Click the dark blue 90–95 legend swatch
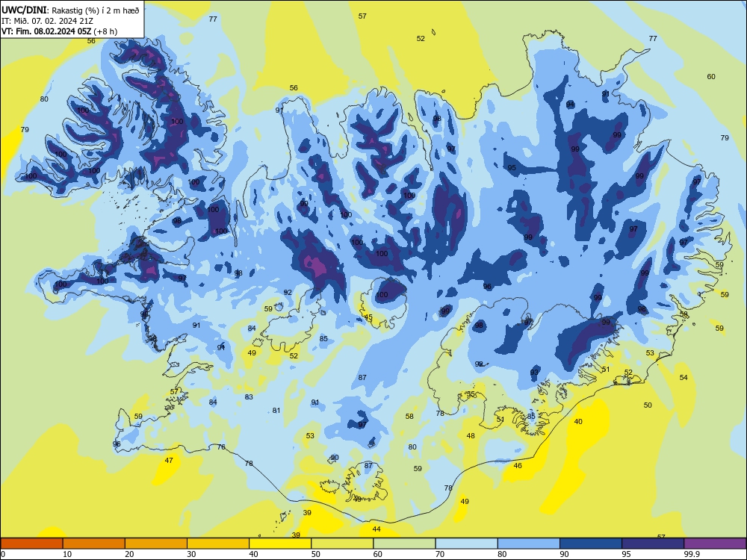 [591, 544]
